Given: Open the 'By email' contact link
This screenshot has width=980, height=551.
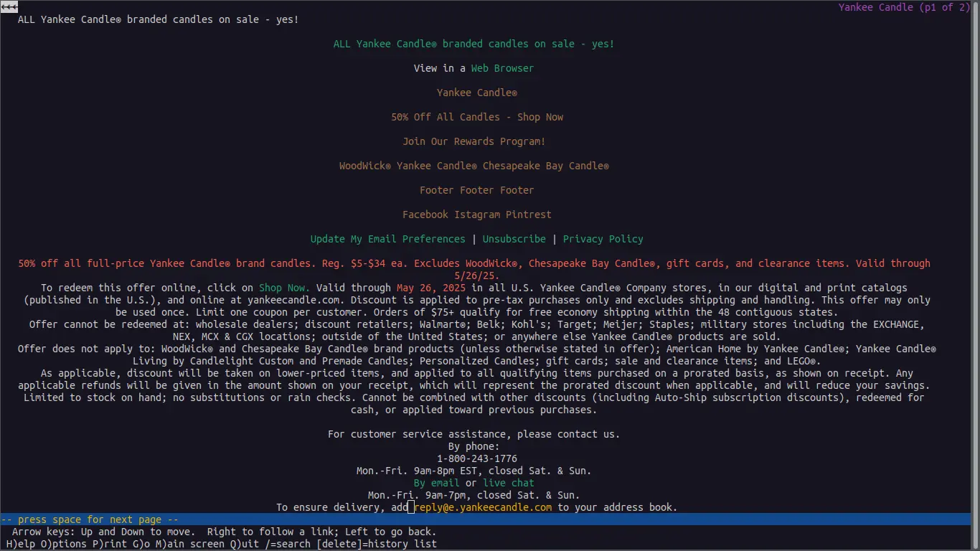Looking at the screenshot, I should [x=437, y=483].
